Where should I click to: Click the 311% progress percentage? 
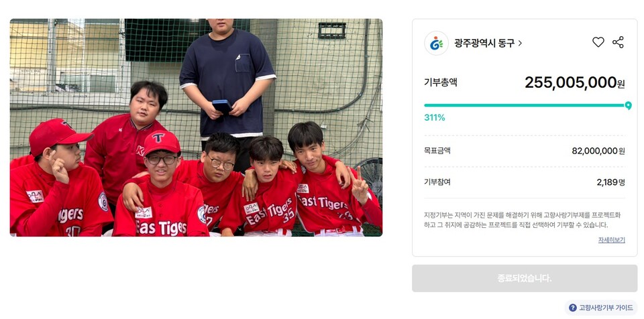pyautogui.click(x=435, y=118)
